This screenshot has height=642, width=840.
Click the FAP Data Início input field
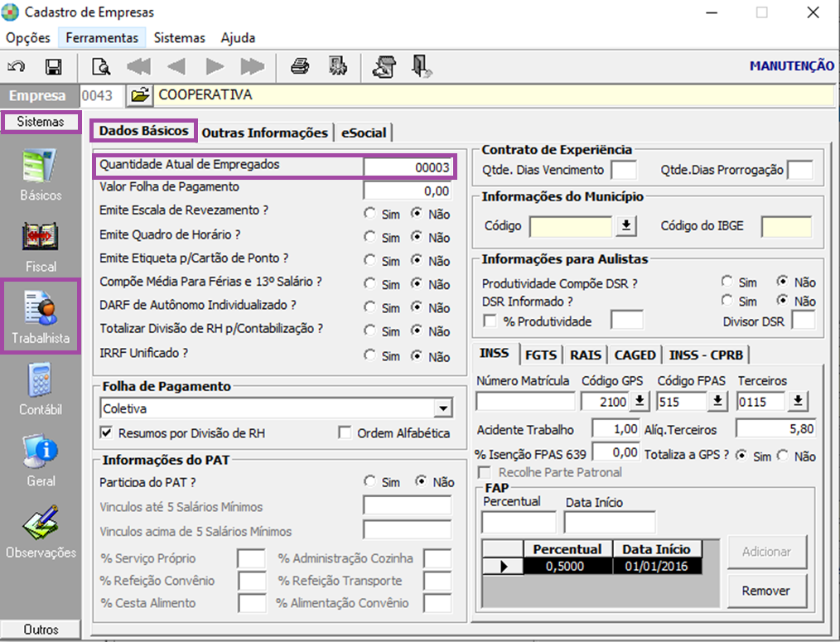pyautogui.click(x=609, y=522)
